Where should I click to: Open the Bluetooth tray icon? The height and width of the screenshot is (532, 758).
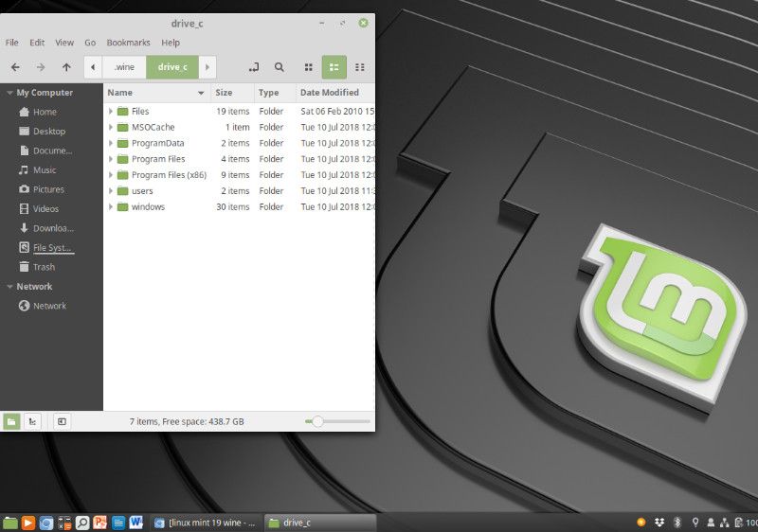[677, 523]
